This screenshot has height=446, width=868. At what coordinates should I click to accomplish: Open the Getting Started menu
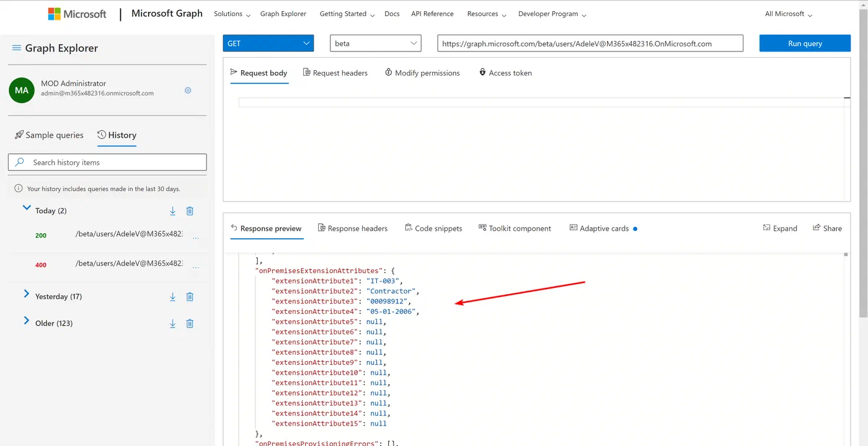(x=347, y=14)
